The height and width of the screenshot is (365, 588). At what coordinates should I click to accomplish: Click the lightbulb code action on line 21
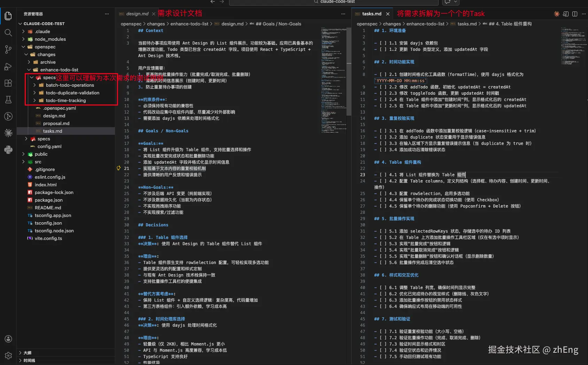coord(118,168)
